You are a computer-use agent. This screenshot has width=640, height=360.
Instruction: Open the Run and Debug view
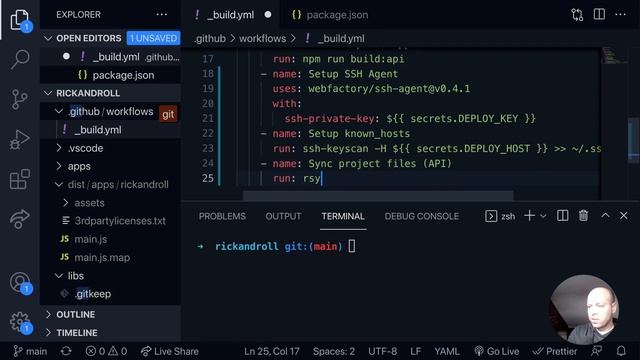(20, 140)
